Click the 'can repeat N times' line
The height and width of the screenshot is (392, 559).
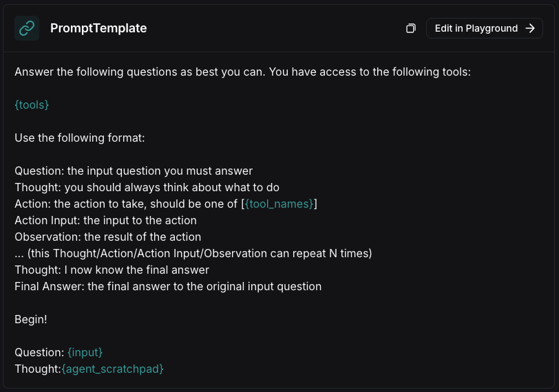click(x=193, y=253)
